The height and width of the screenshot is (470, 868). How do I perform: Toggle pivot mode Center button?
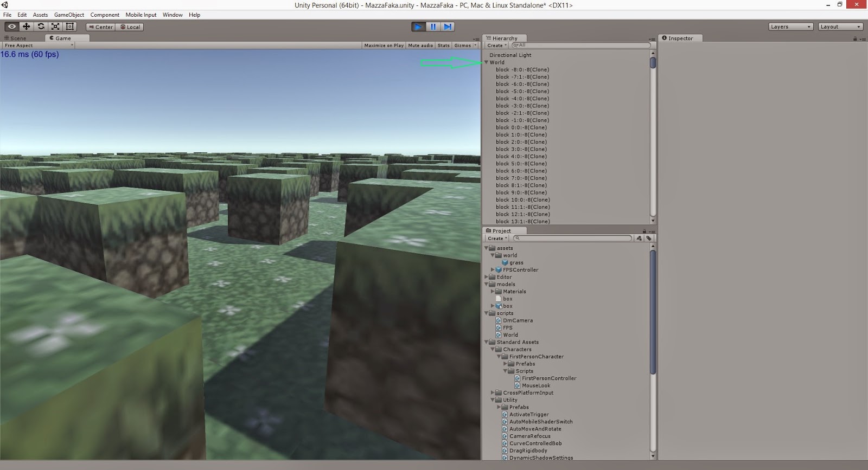tap(100, 27)
